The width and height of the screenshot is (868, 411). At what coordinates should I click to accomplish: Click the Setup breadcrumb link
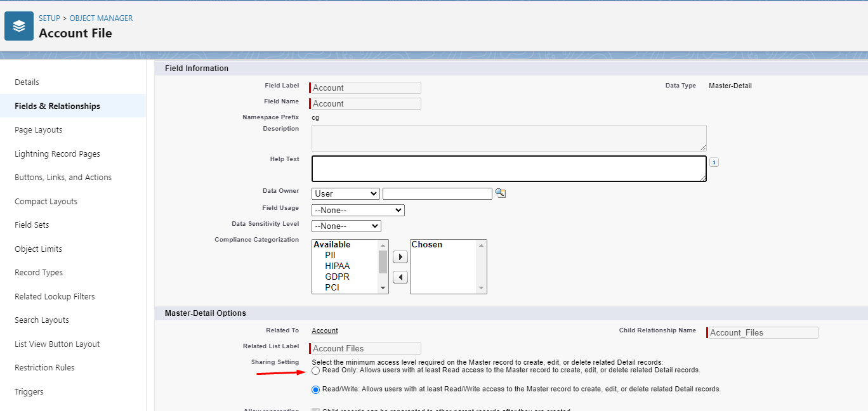[x=49, y=18]
